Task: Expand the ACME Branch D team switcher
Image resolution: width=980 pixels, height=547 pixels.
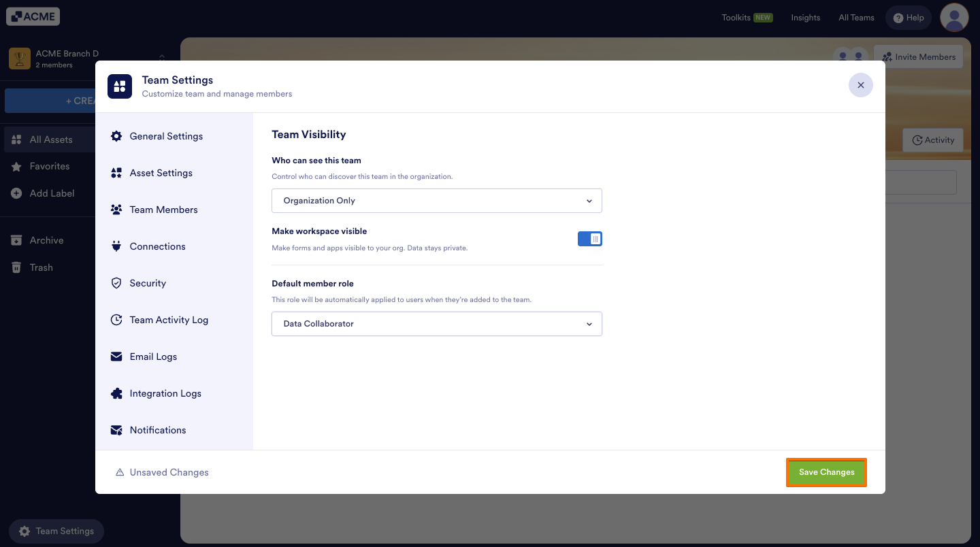Action: [x=162, y=59]
